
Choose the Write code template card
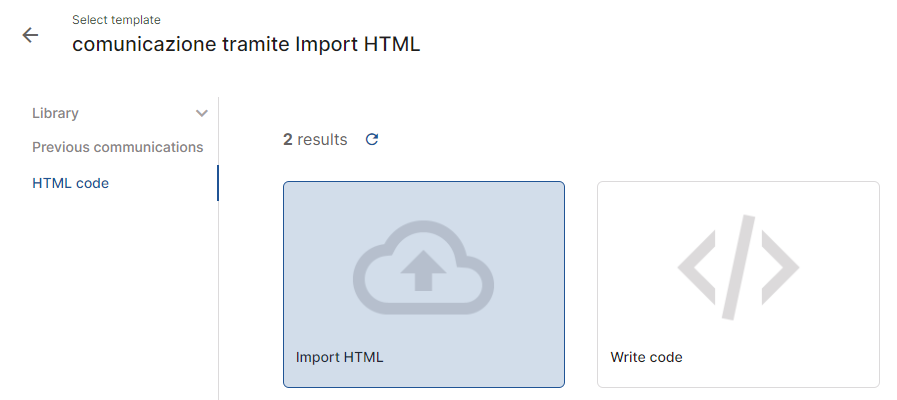(x=738, y=284)
